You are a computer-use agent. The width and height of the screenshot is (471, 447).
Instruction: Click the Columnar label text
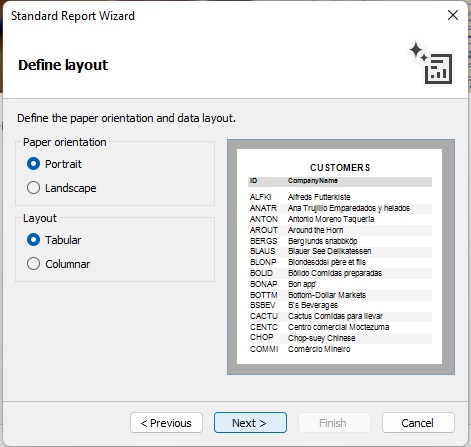pyautogui.click(x=68, y=264)
